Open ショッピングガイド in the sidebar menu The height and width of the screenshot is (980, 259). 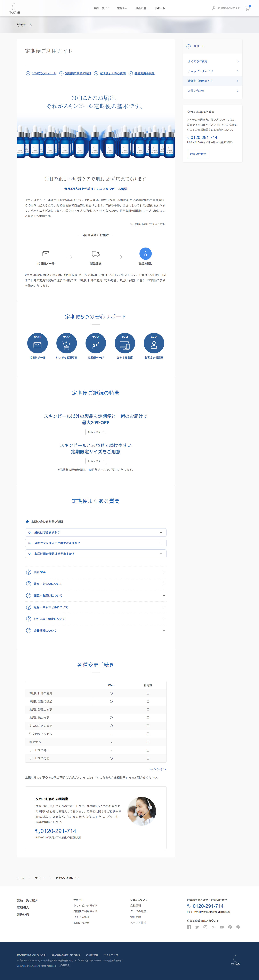(x=213, y=71)
